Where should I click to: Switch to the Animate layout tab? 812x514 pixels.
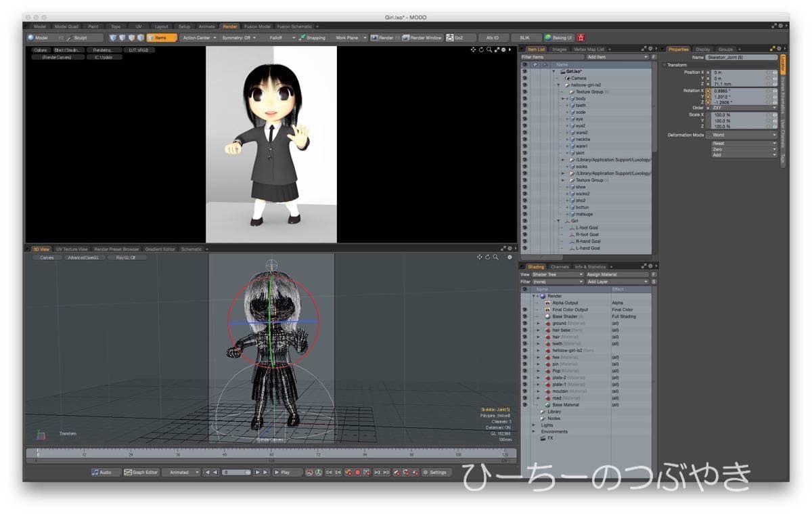pyautogui.click(x=206, y=26)
